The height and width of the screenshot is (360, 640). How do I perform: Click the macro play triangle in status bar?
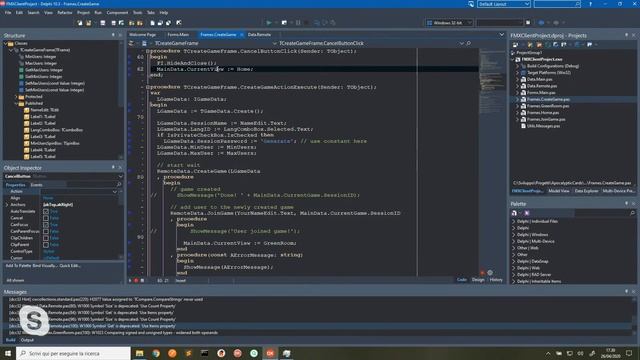[x=130, y=280]
